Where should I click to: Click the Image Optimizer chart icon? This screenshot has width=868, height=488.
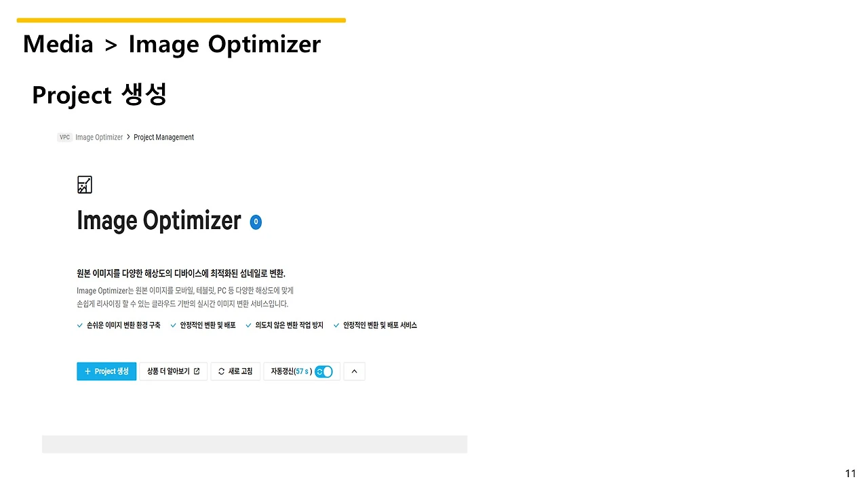point(85,184)
